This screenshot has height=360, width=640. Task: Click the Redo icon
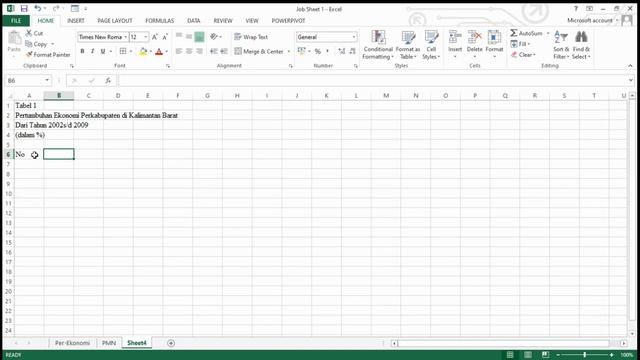56,9
